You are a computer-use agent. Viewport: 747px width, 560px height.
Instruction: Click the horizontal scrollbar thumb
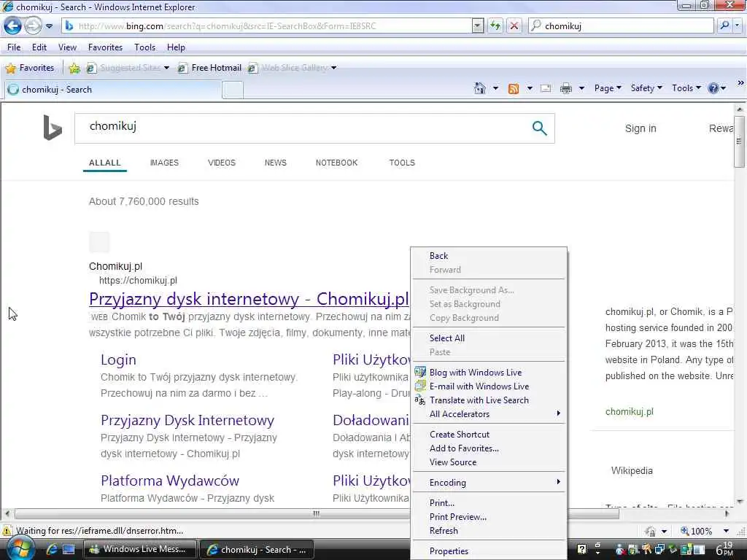(317, 514)
